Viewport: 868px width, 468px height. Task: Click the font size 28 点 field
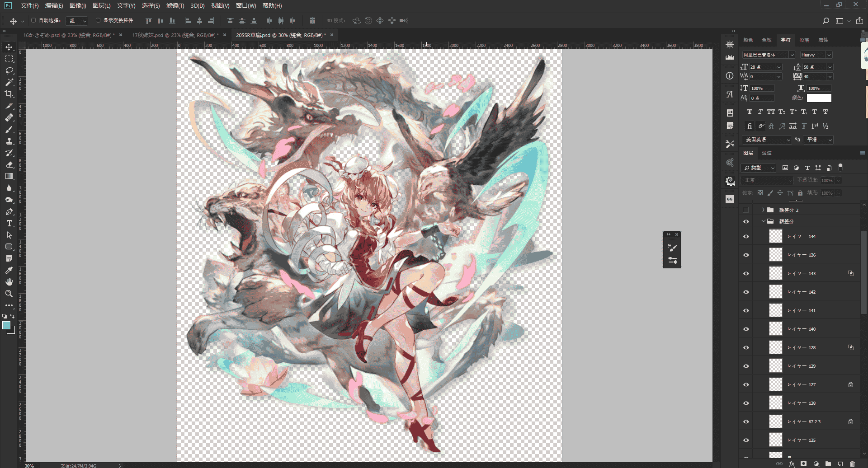pos(761,67)
